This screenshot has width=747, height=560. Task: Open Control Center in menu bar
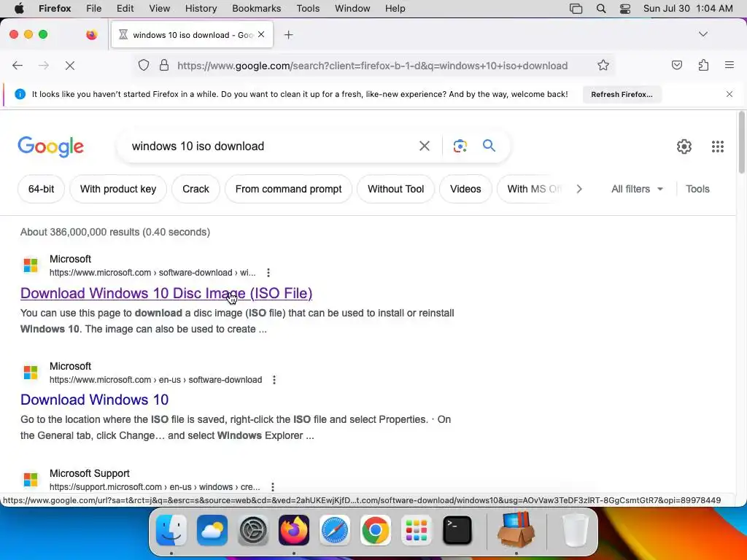pos(625,9)
